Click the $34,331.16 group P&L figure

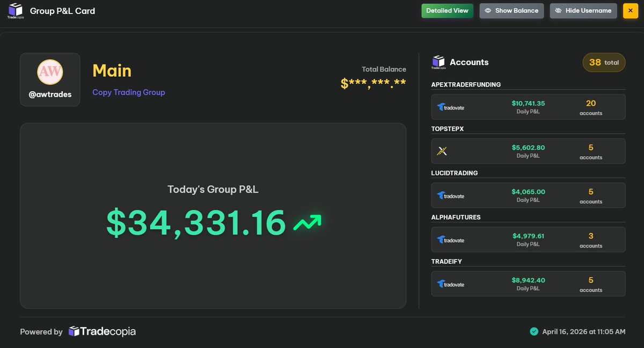click(x=196, y=223)
